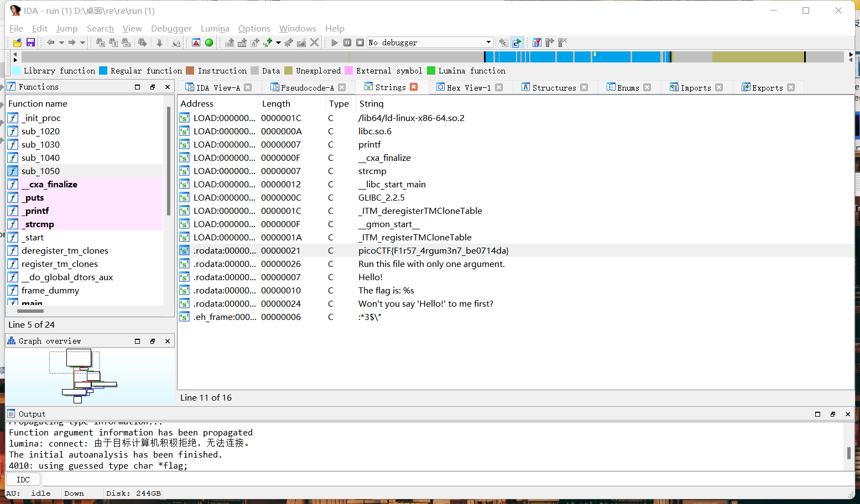Click the Function name column header
Viewport: 860px width, 504px height.
pyautogui.click(x=85, y=103)
